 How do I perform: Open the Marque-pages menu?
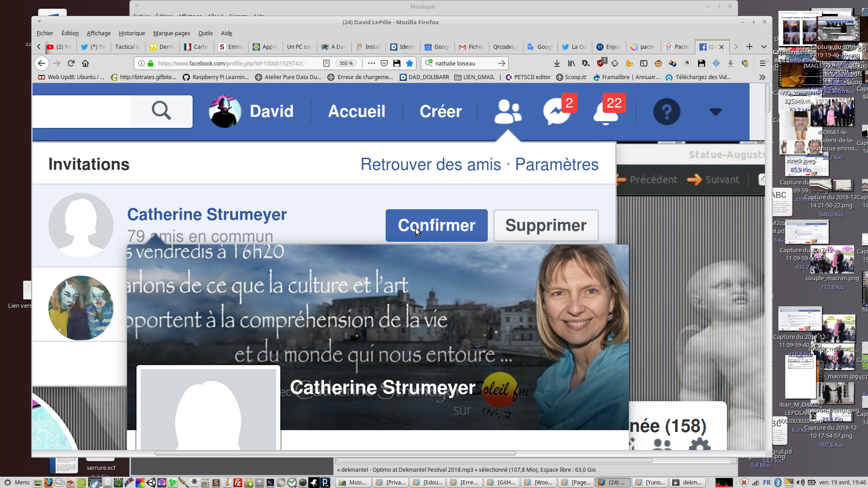(x=171, y=33)
